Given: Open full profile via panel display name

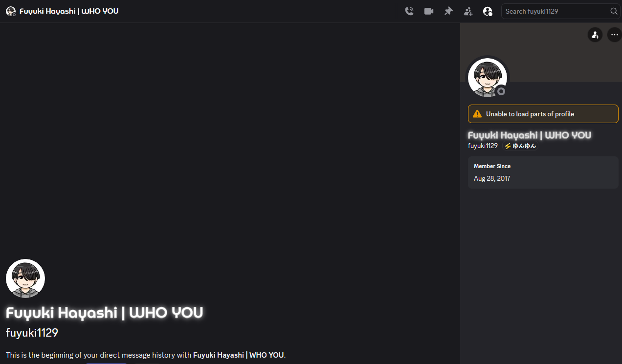Looking at the screenshot, I should click(530, 135).
